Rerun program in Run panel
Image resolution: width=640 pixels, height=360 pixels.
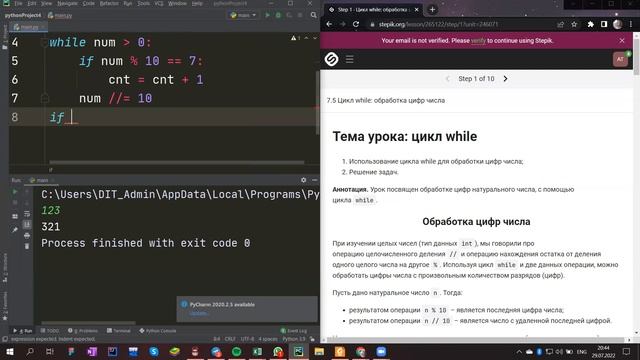15,191
